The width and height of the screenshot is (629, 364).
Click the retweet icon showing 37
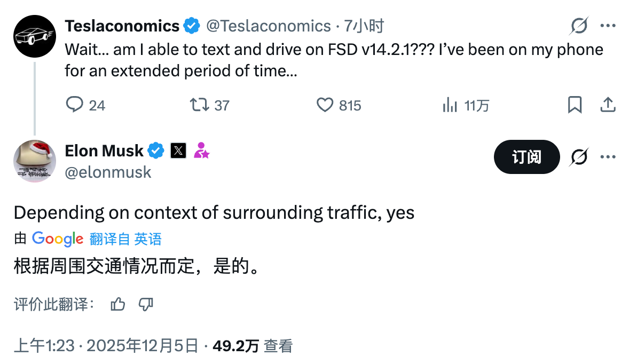200,105
